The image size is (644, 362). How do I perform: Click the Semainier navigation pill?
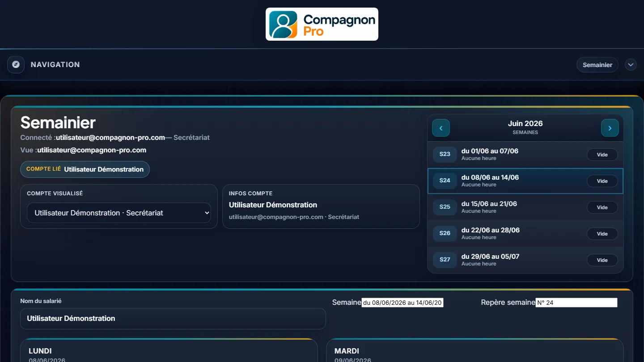tap(597, 65)
